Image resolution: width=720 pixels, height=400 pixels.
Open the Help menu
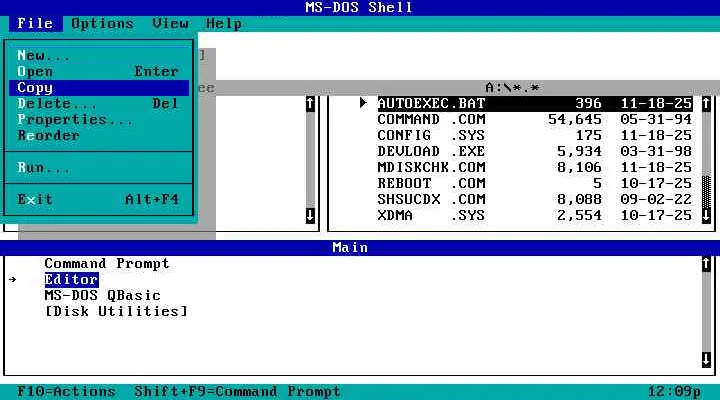(224, 23)
